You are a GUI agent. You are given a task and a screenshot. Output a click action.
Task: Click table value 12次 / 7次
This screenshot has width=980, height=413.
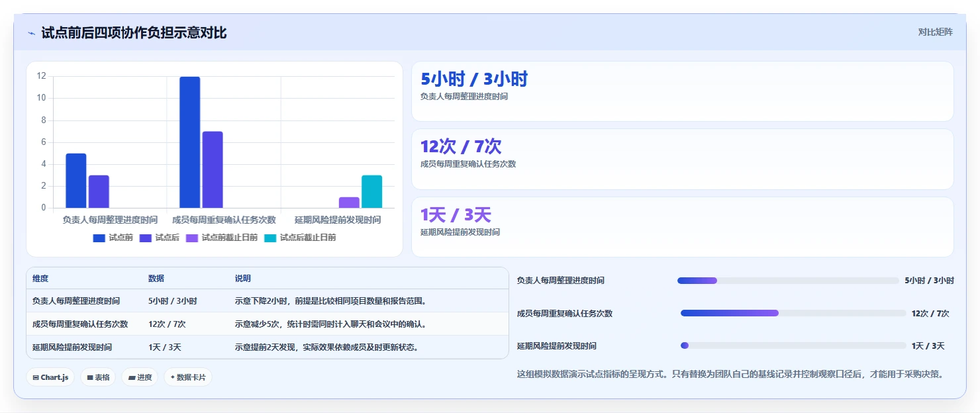coord(167,324)
